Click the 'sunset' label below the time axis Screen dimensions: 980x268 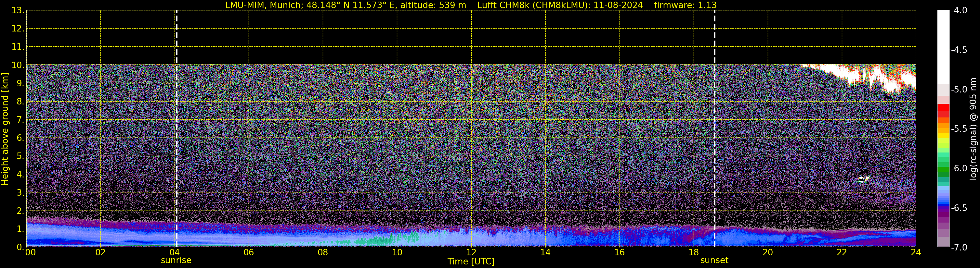[x=714, y=261]
